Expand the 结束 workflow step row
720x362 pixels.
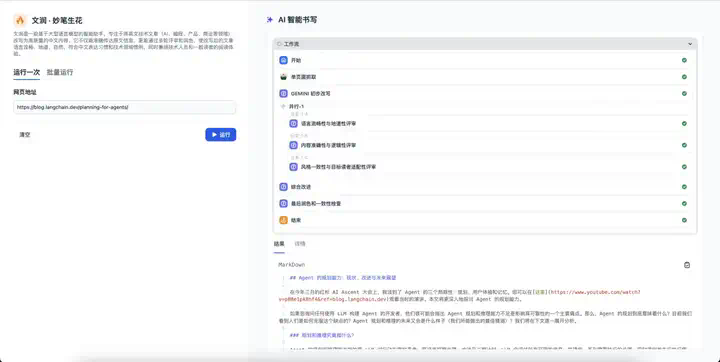click(x=484, y=220)
